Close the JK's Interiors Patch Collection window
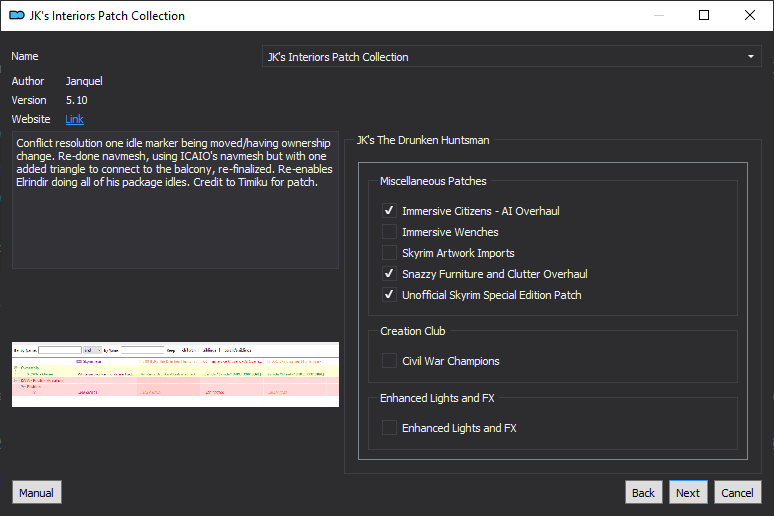This screenshot has width=774, height=516. tap(750, 15)
